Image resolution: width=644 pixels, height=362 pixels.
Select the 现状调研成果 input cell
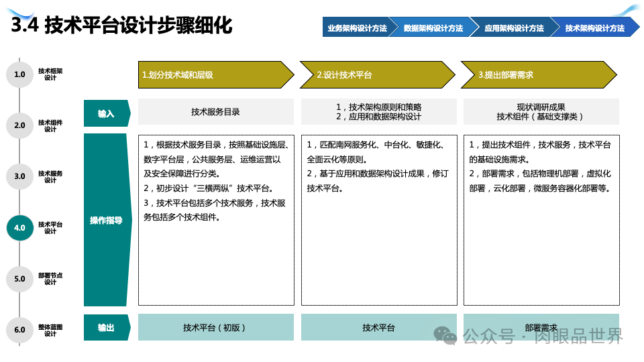pos(541,112)
